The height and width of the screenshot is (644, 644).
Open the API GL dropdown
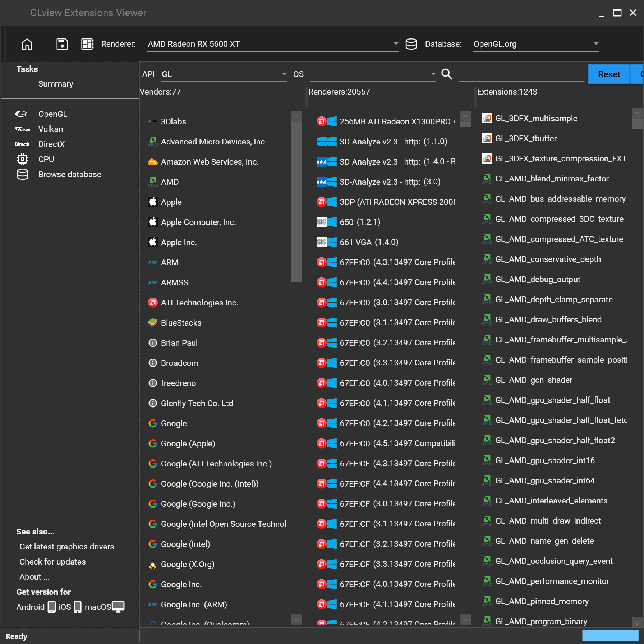coord(224,74)
